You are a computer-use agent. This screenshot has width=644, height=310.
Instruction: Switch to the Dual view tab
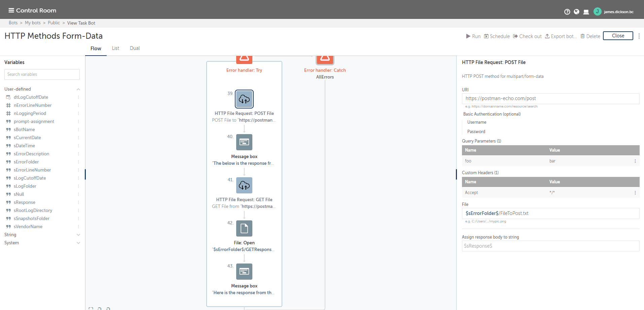pyautogui.click(x=135, y=48)
